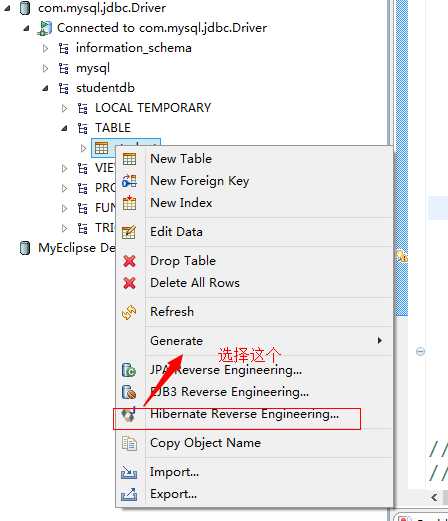Click the studentdb schema icon

point(64,88)
